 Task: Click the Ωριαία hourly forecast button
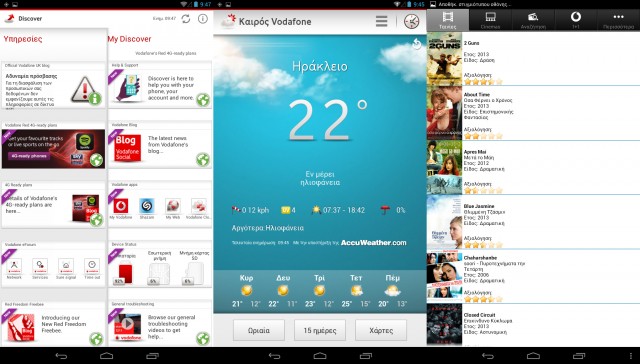[259, 330]
